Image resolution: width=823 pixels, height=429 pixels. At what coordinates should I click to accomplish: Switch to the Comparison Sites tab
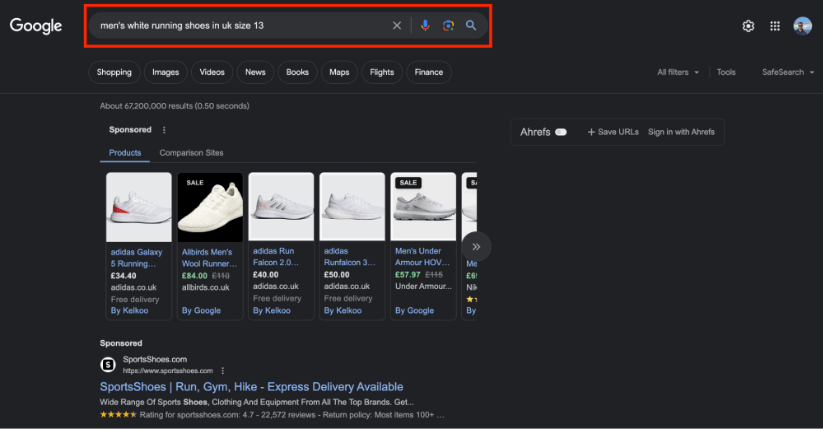(191, 153)
